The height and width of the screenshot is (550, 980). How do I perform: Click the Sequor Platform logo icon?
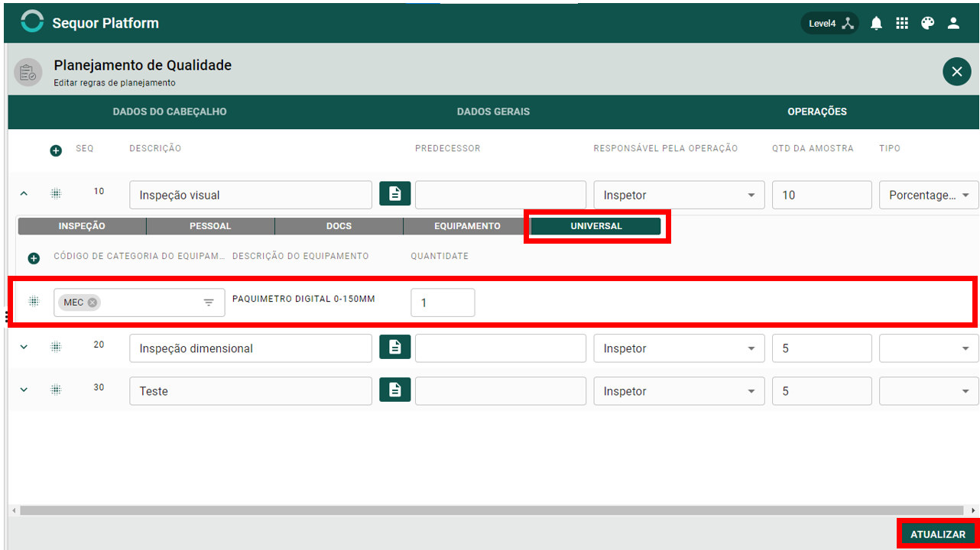32,22
